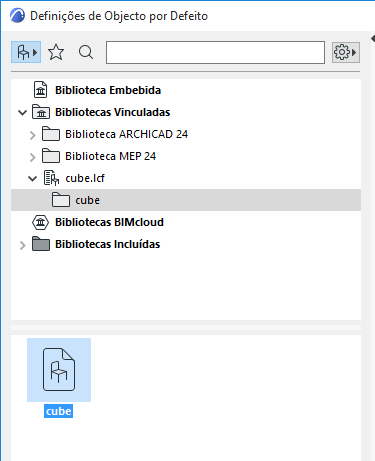The width and height of the screenshot is (375, 461).
Task: Expand the Bibliotecas Incluídas node
Action: (22, 245)
